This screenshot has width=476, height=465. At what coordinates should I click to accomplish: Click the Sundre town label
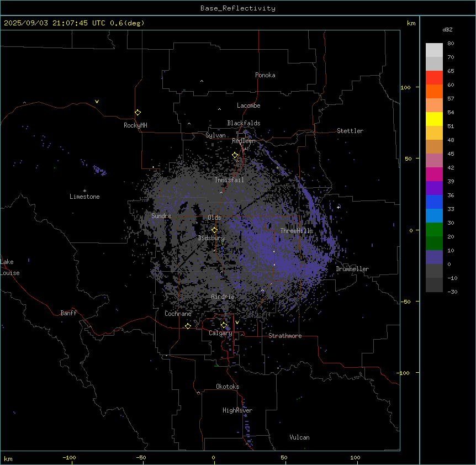[x=161, y=216]
